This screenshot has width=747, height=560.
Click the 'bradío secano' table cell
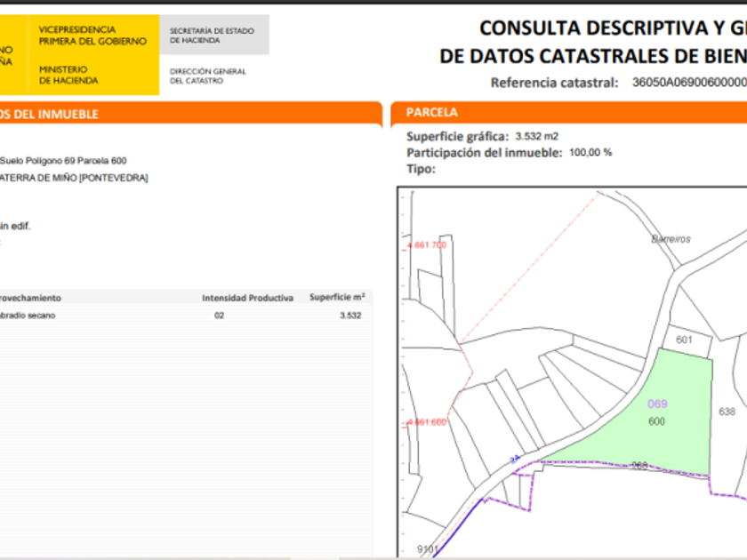click(28, 316)
